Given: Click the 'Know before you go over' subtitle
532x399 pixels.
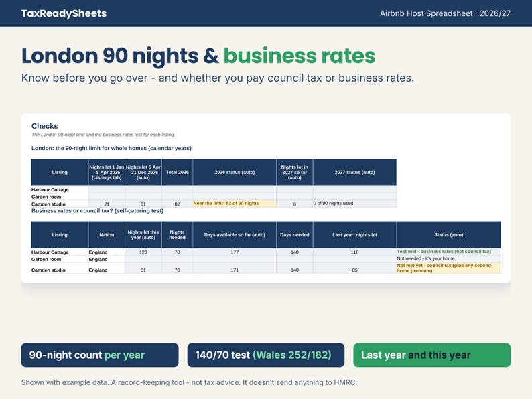Looking at the screenshot, I should coord(218,78).
